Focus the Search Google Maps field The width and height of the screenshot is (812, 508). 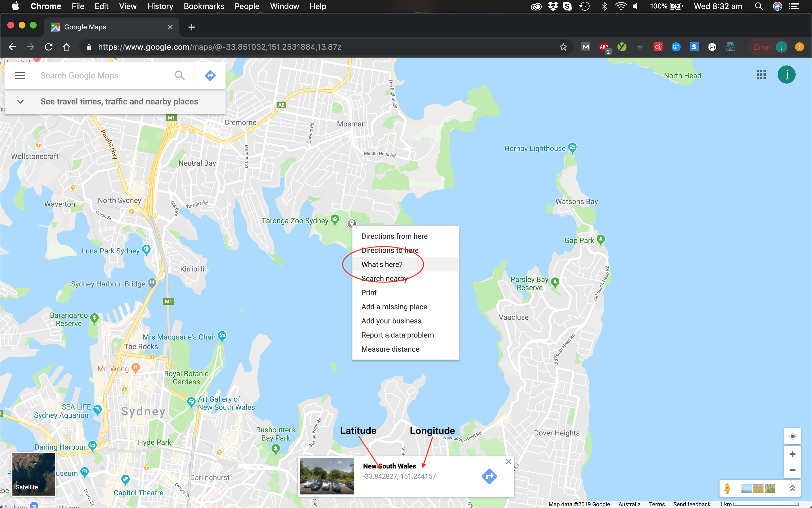tap(102, 76)
